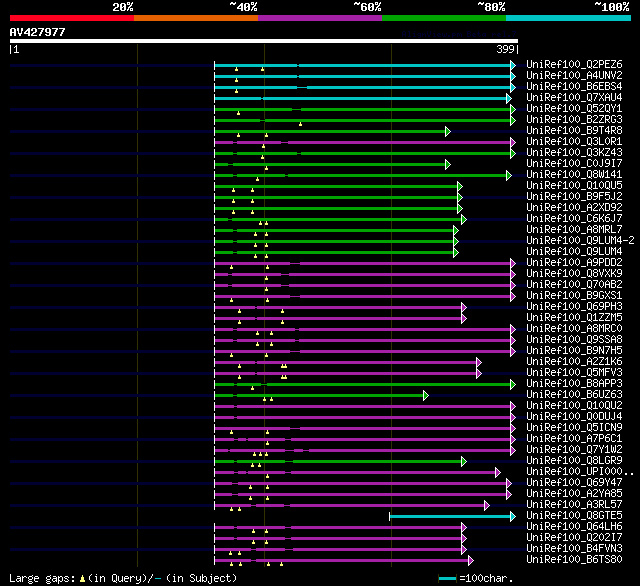Click the white AV427977 query sequence bar
This screenshot has height=586, width=640.
(x=264, y=41)
